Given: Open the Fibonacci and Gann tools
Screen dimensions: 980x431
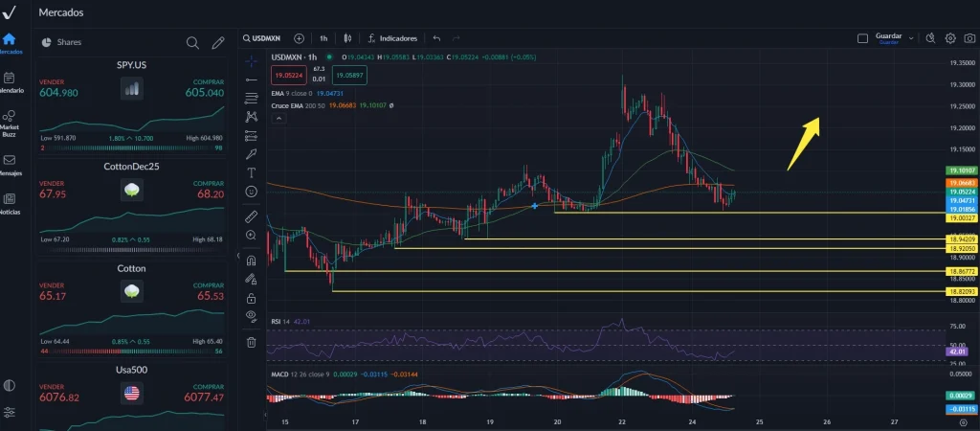Looking at the screenshot, I should [x=252, y=98].
